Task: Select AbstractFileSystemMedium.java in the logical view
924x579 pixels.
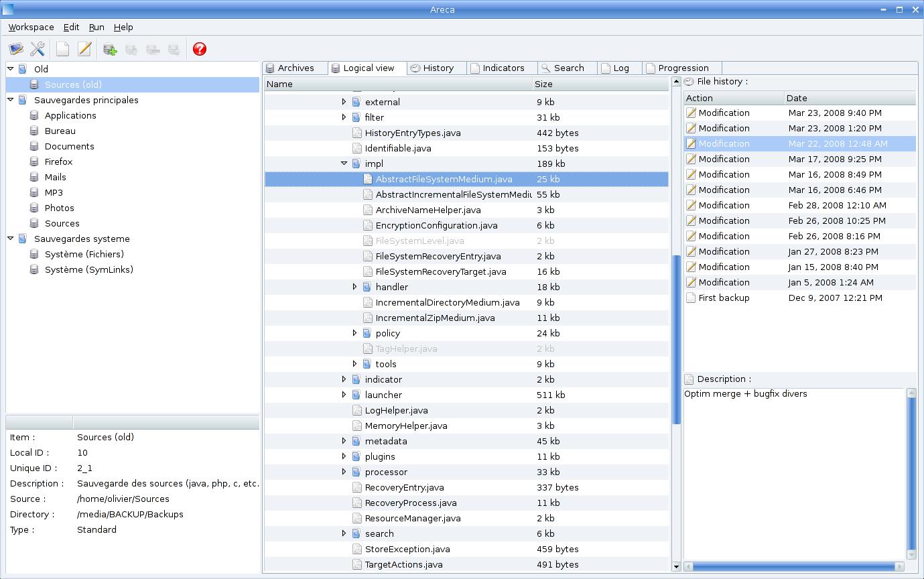Action: click(x=446, y=179)
